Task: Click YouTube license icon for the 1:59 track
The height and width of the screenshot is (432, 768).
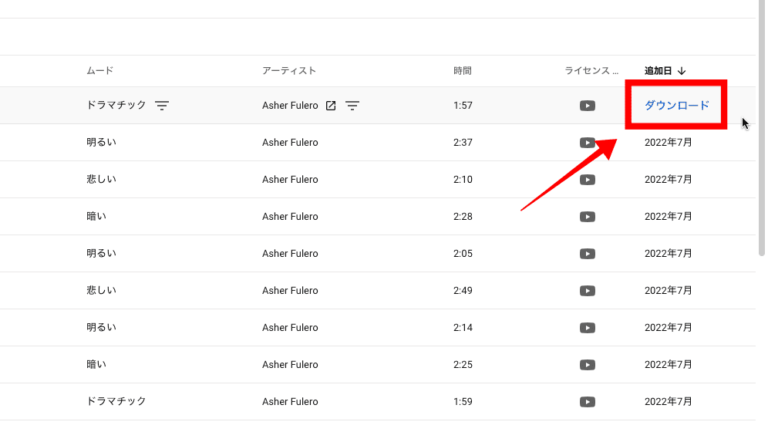Action: point(587,401)
